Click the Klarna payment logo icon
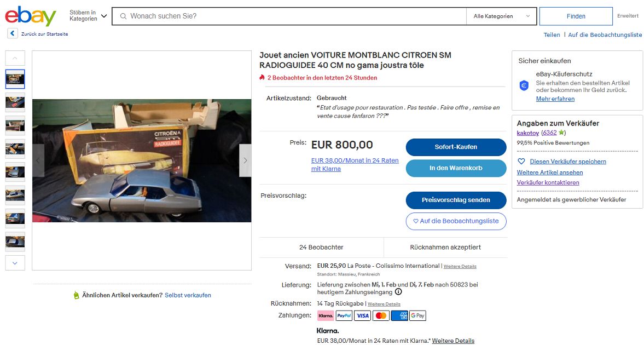This screenshot has width=644, height=345. tap(326, 316)
